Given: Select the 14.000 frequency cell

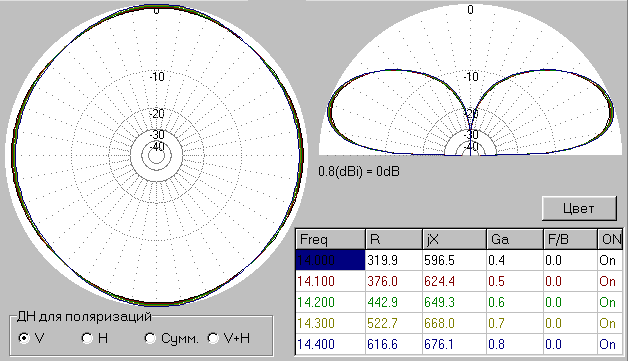Looking at the screenshot, I should pos(330,260).
